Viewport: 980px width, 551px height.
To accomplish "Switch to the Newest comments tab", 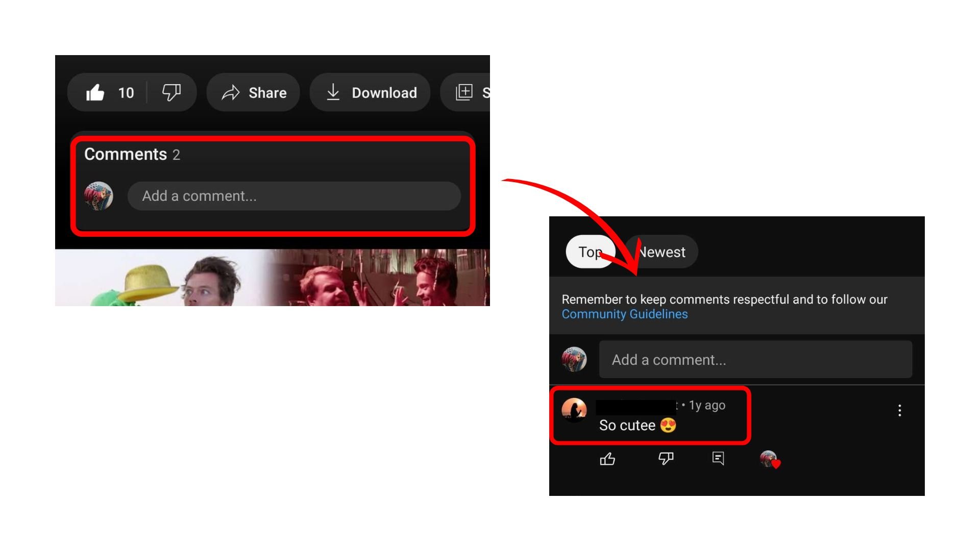I will tap(663, 252).
